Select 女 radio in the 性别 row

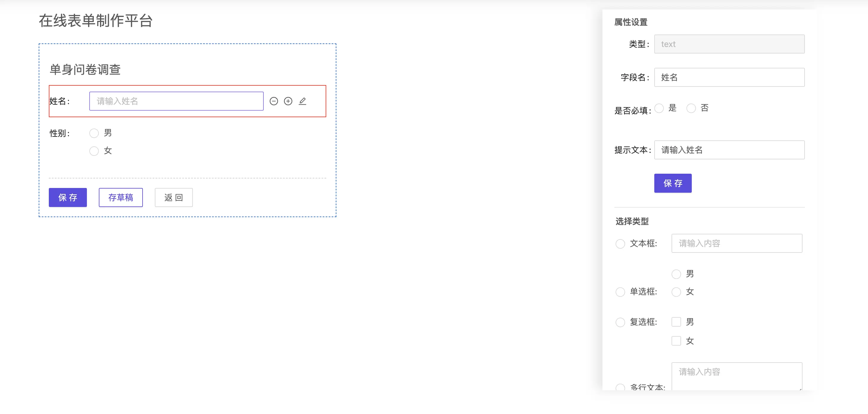pyautogui.click(x=94, y=151)
